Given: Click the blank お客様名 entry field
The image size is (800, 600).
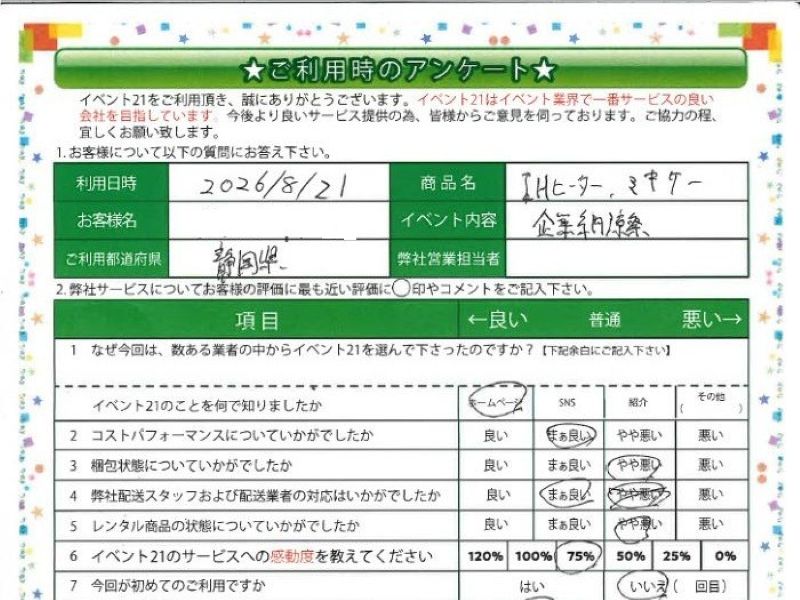Looking at the screenshot, I should coord(279,220).
